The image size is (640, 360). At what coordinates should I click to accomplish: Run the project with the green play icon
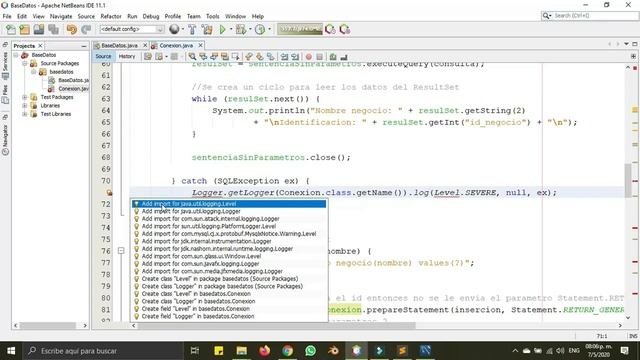pyautogui.click(x=222, y=29)
